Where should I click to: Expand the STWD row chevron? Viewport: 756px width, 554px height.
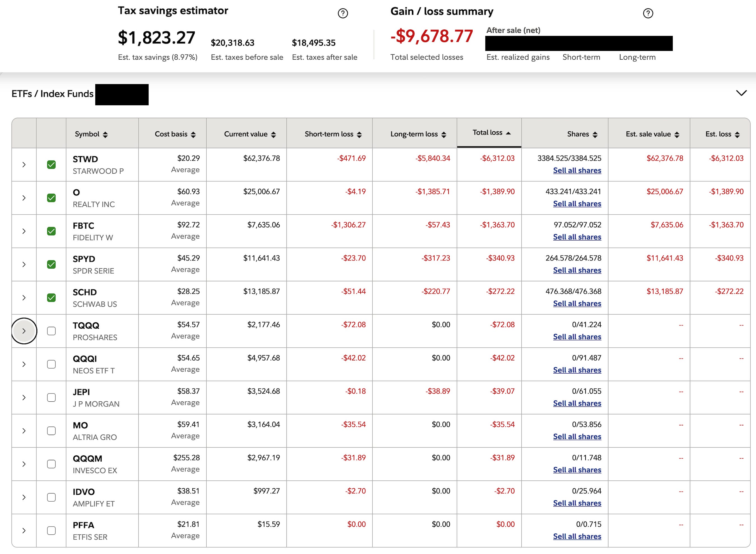click(24, 165)
